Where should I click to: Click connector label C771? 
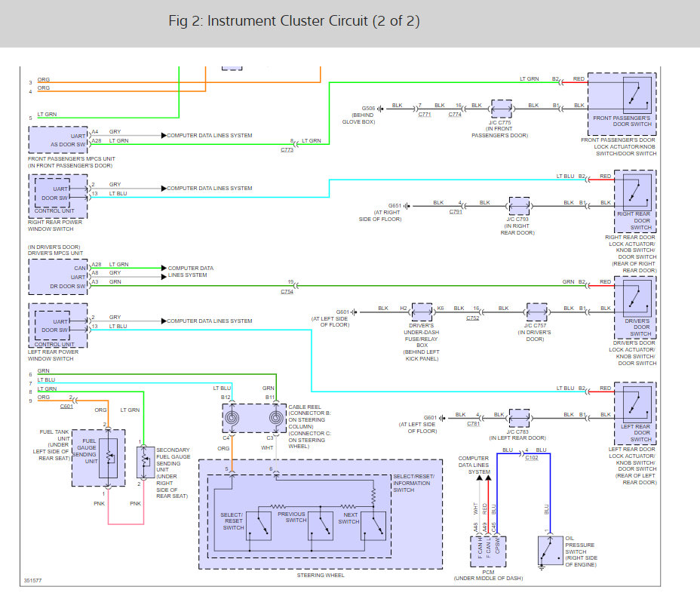pyautogui.click(x=425, y=115)
